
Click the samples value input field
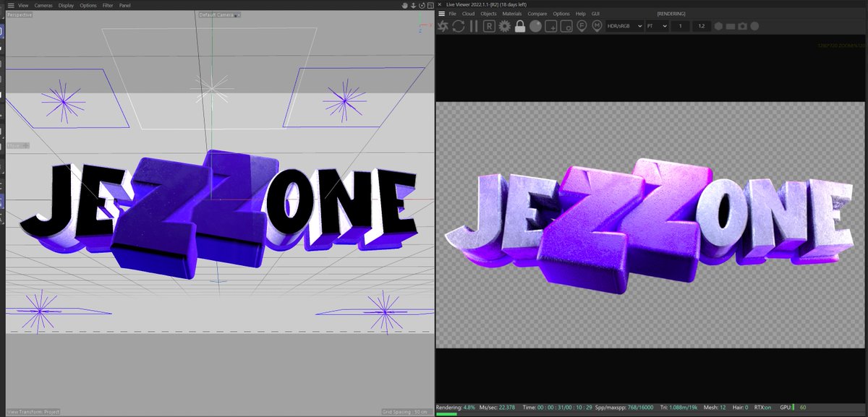pos(681,26)
